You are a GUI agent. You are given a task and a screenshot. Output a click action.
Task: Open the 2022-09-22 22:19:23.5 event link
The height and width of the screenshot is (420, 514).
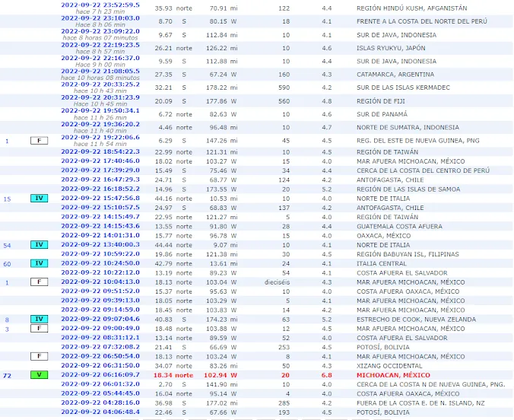coord(100,45)
